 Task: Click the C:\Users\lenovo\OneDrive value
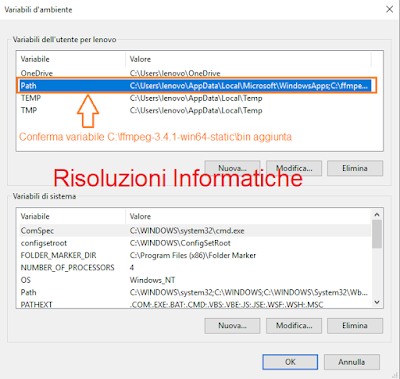tap(175, 73)
